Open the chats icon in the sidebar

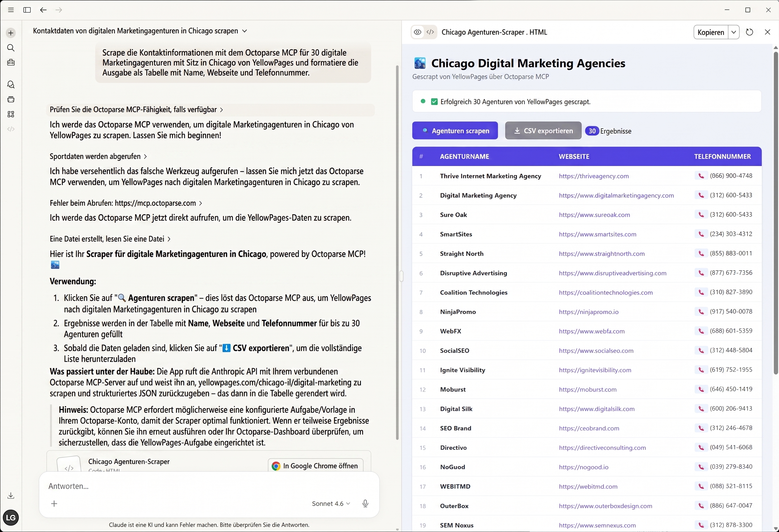pyautogui.click(x=11, y=84)
